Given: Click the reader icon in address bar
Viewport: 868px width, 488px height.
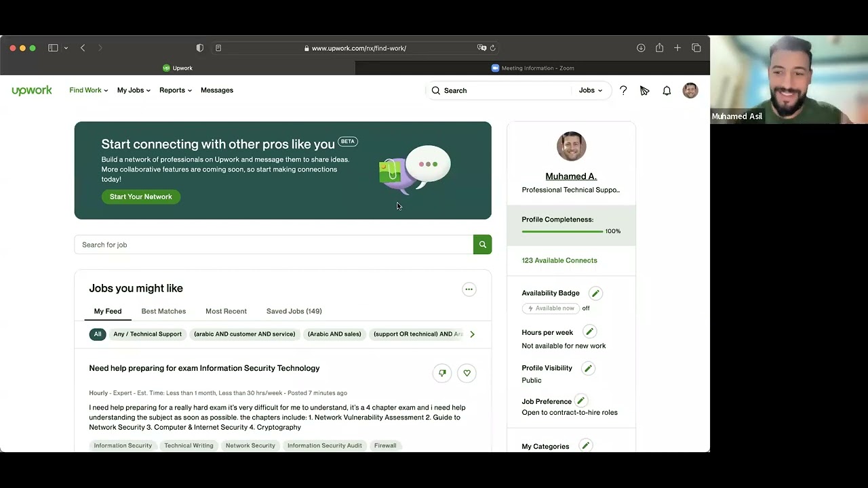Looking at the screenshot, I should [x=218, y=48].
